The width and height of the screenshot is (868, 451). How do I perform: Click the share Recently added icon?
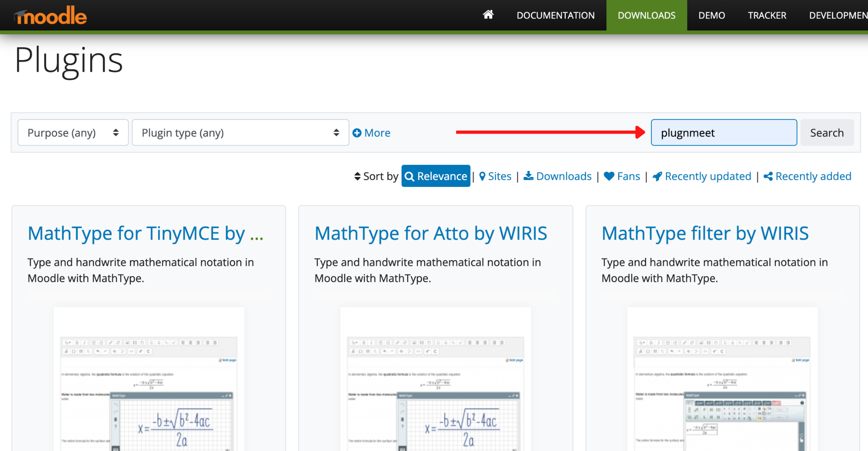[x=768, y=177]
